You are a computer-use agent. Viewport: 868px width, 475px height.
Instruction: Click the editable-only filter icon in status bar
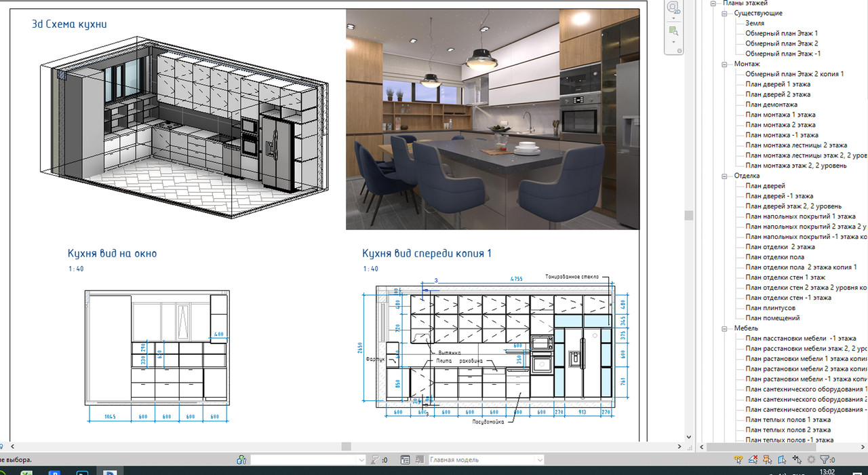pyautogui.click(x=376, y=459)
